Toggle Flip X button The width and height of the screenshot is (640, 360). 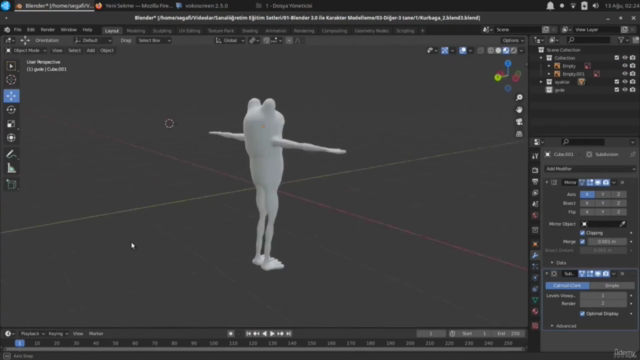pyautogui.click(x=587, y=212)
